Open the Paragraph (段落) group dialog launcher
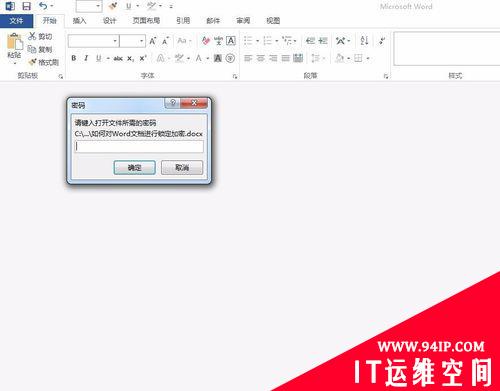 coord(386,77)
